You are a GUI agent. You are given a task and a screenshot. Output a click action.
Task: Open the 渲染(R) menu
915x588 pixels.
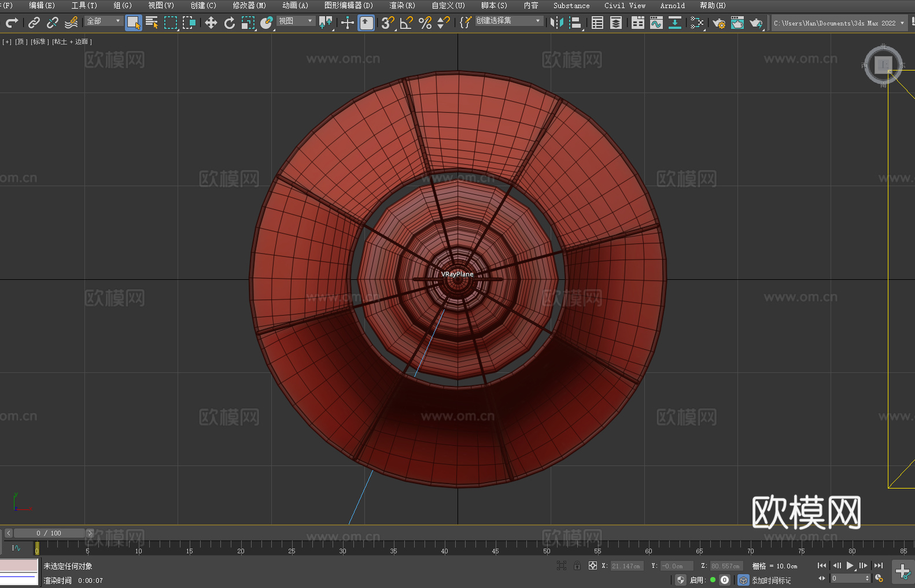tap(402, 5)
